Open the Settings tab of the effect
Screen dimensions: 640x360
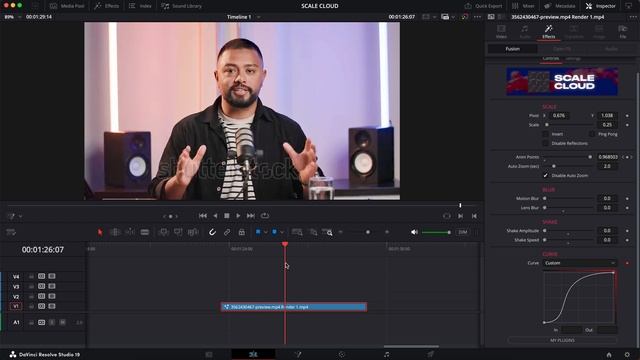tap(573, 58)
